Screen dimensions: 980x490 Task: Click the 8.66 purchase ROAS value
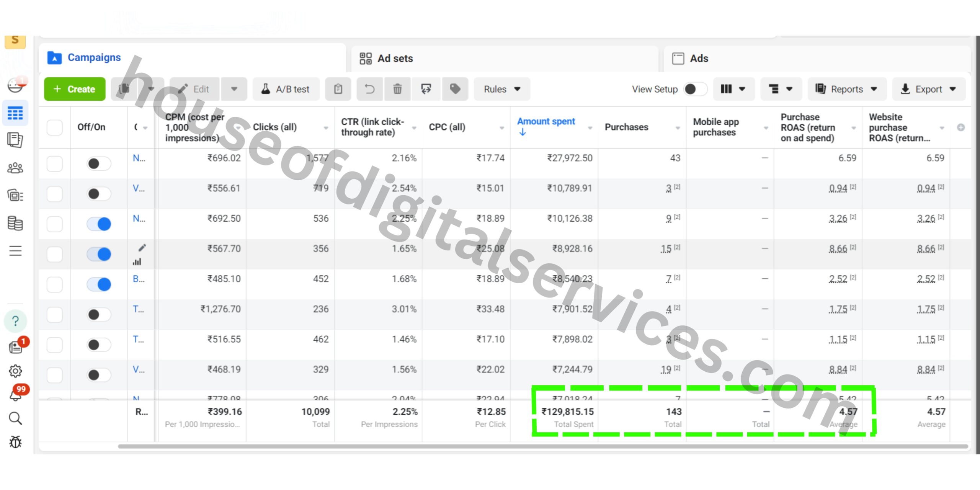tap(838, 249)
